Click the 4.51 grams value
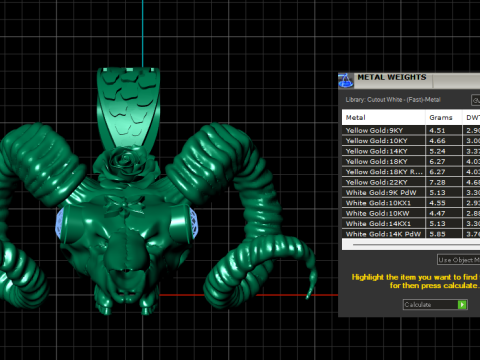 coord(437,130)
